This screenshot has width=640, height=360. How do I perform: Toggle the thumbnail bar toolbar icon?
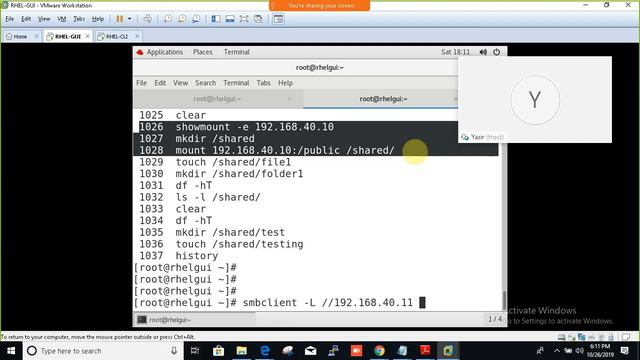[230, 19]
